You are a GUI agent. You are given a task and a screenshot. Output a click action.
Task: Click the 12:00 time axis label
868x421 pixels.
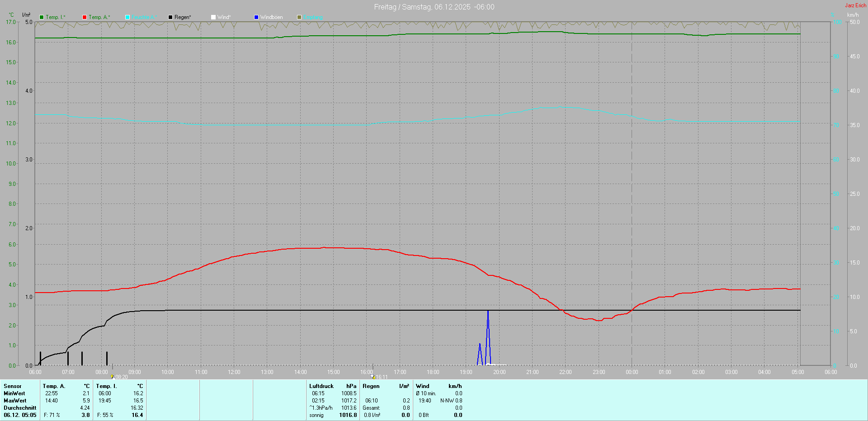tap(234, 372)
